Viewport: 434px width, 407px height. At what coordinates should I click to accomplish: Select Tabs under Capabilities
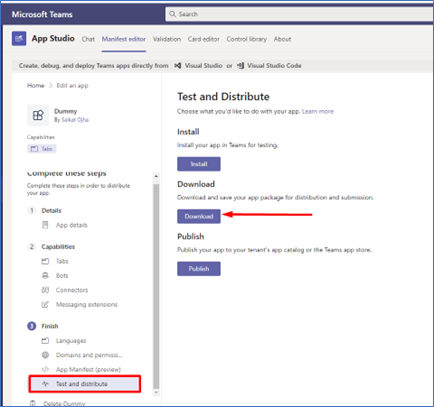pyautogui.click(x=62, y=261)
